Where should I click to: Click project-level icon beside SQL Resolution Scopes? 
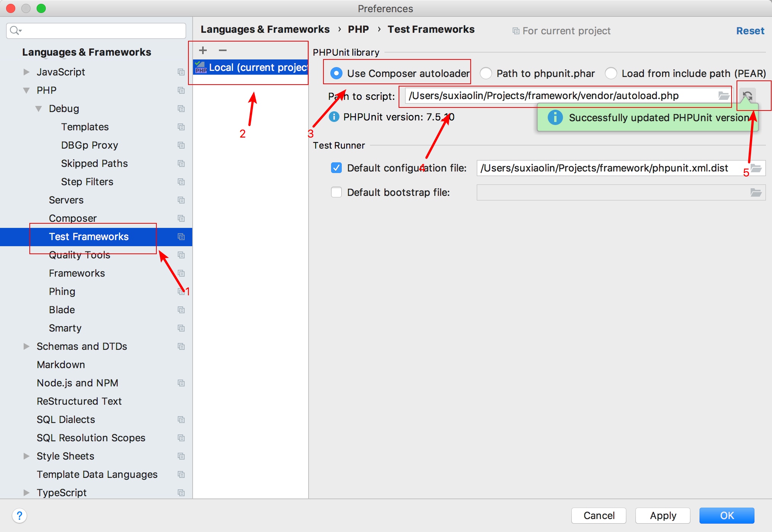pos(181,438)
